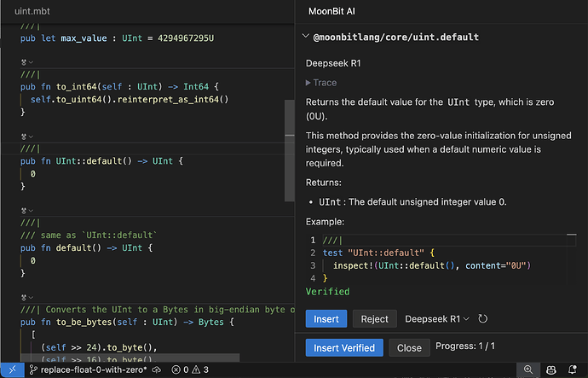Click the max_value declaration line
This screenshot has height=378, width=588.
(x=117, y=38)
